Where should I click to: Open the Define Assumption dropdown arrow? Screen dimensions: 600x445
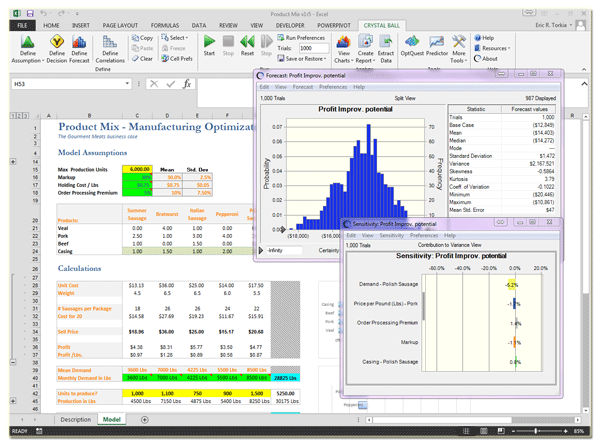click(43, 61)
